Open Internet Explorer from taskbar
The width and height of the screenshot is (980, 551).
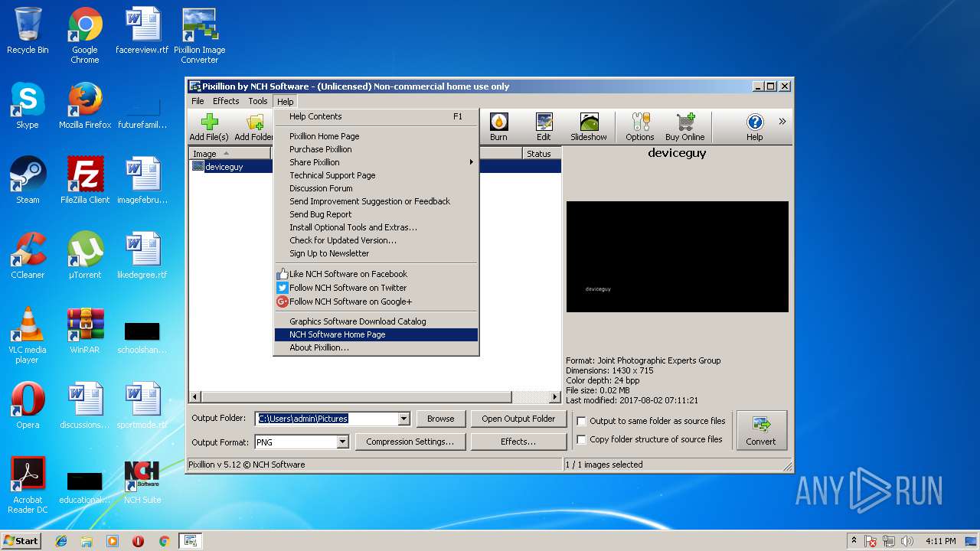61,541
